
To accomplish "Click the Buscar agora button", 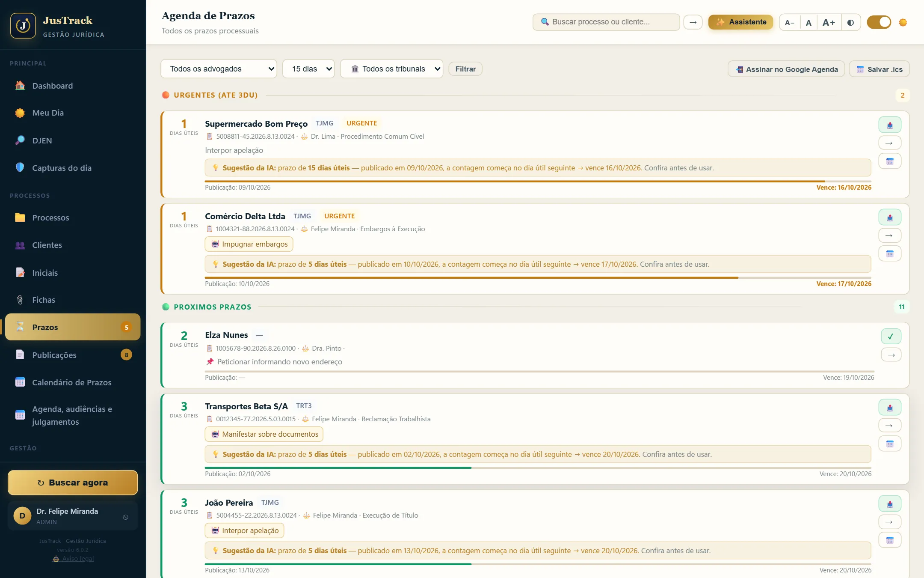I will pyautogui.click(x=73, y=483).
